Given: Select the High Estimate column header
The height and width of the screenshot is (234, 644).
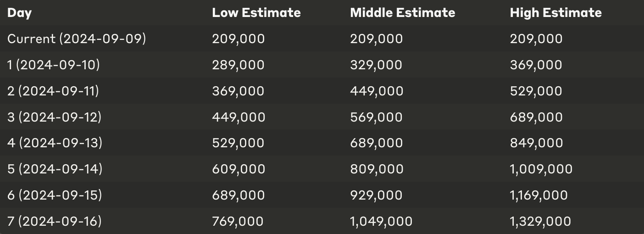Looking at the screenshot, I should (556, 12).
